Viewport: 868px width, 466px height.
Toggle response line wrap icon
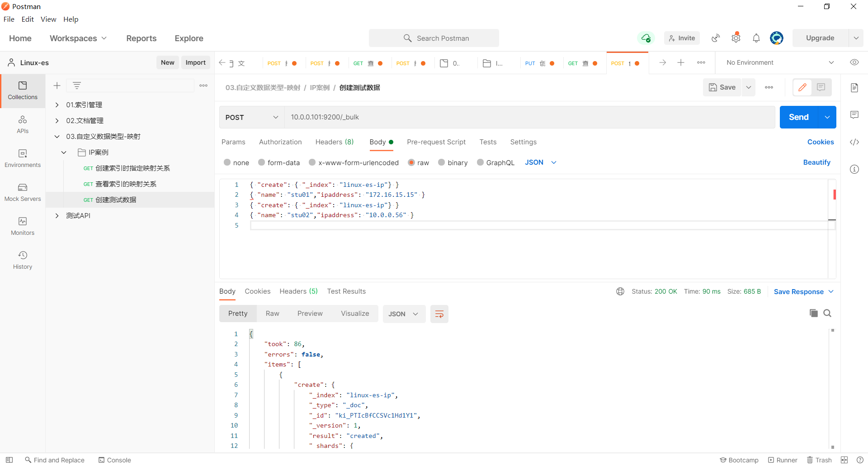click(439, 314)
